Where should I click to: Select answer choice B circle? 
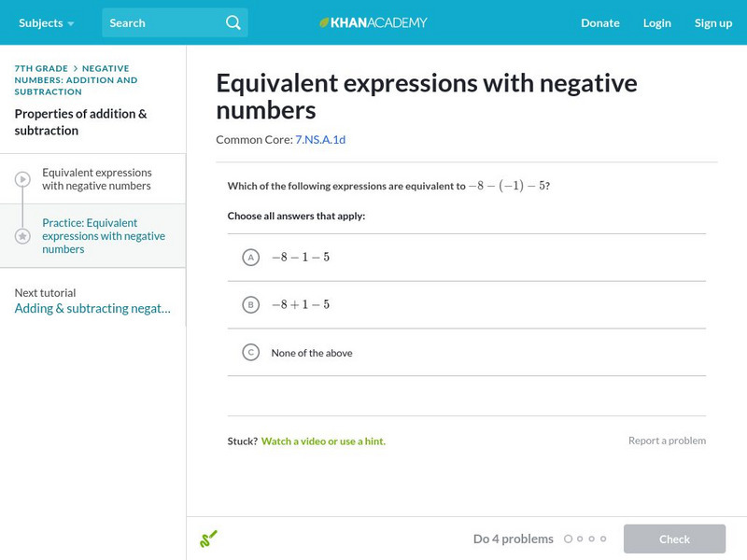tap(250, 305)
